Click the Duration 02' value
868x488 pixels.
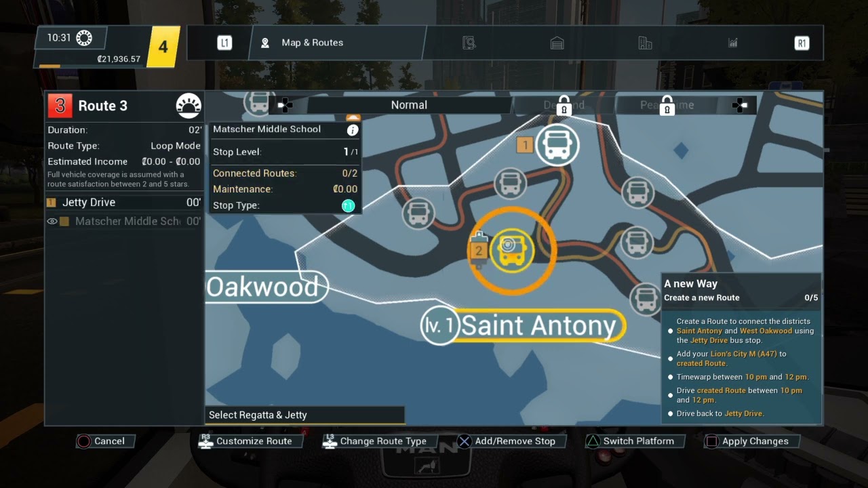195,130
